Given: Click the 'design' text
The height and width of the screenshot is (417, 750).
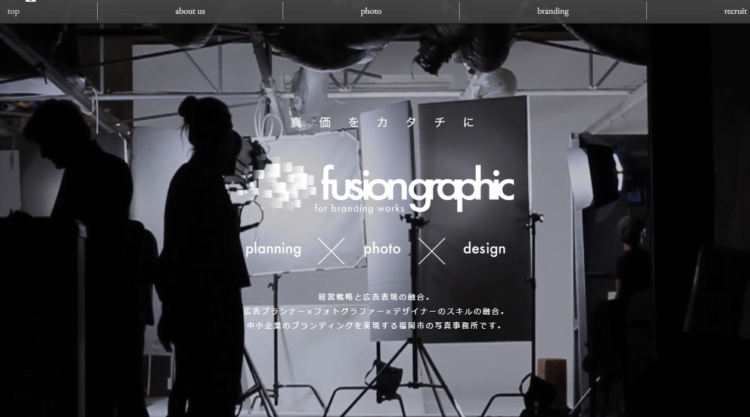Looking at the screenshot, I should pos(484,249).
